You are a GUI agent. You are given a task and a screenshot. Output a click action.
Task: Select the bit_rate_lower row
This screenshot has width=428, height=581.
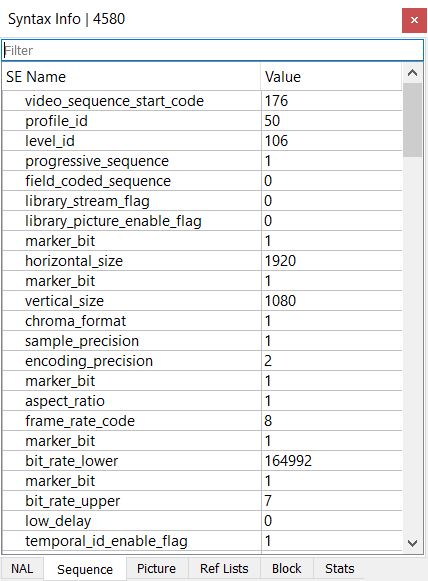coord(202,461)
